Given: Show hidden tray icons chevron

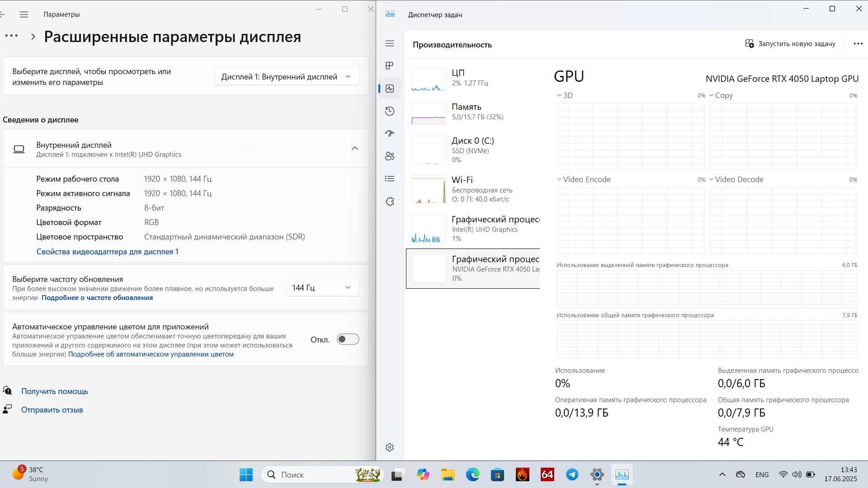Looking at the screenshot, I should (722, 474).
